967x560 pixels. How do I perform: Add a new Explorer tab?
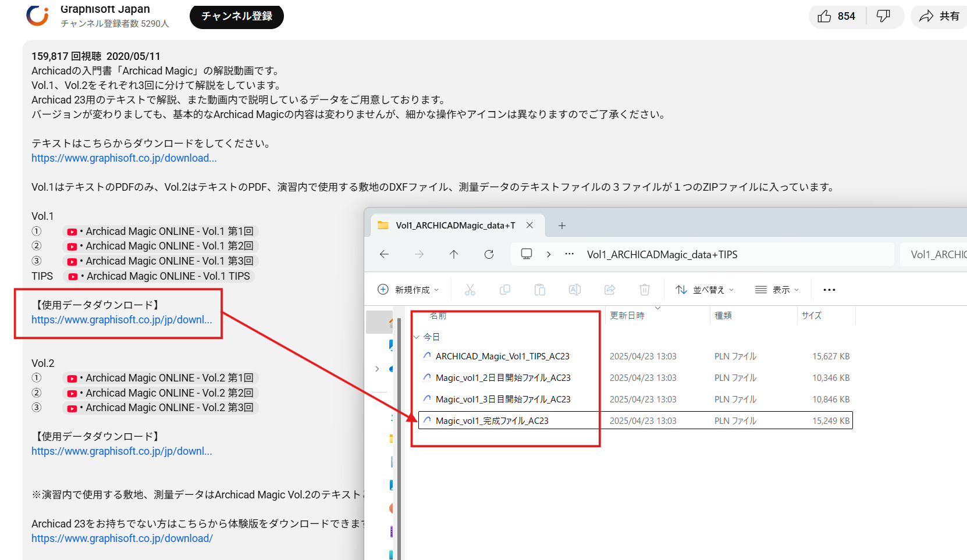click(562, 226)
